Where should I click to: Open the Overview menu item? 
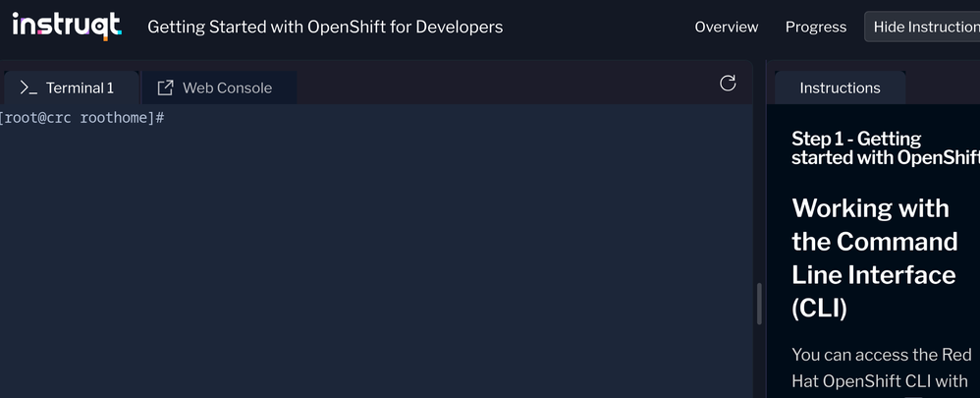[x=727, y=28]
